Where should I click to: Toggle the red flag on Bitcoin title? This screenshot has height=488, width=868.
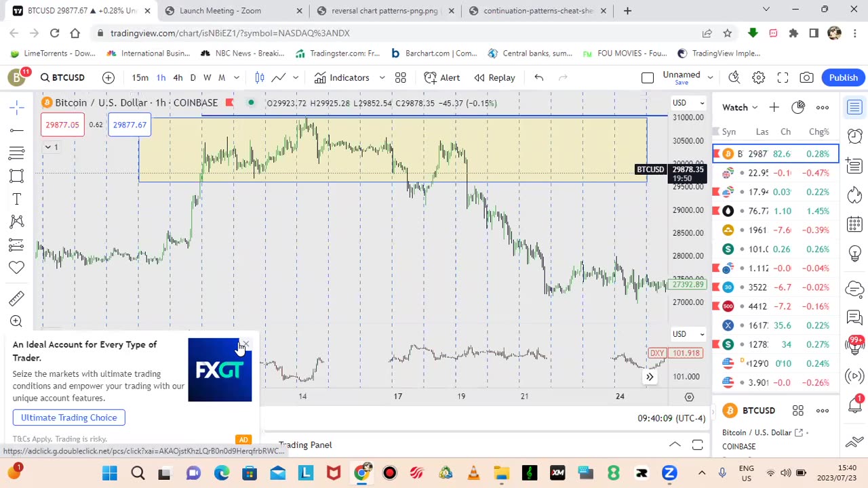coord(229,102)
